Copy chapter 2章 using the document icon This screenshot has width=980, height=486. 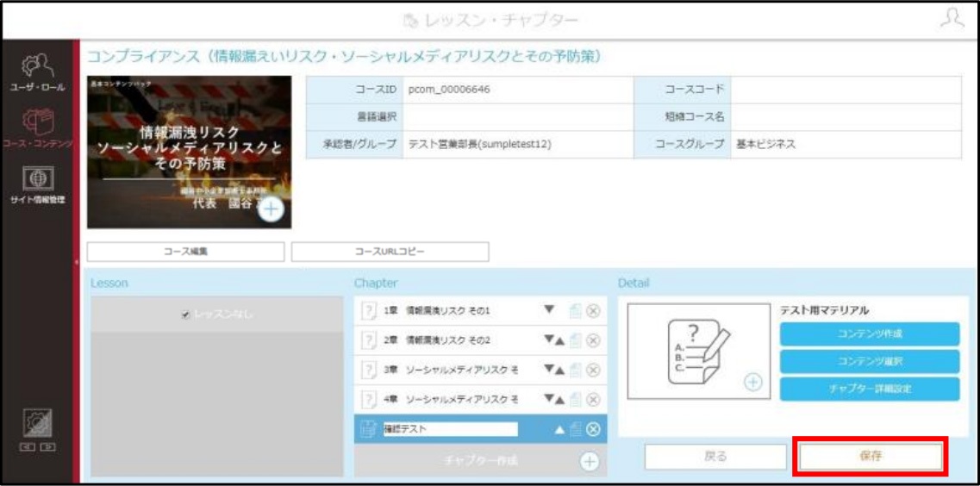click(576, 340)
